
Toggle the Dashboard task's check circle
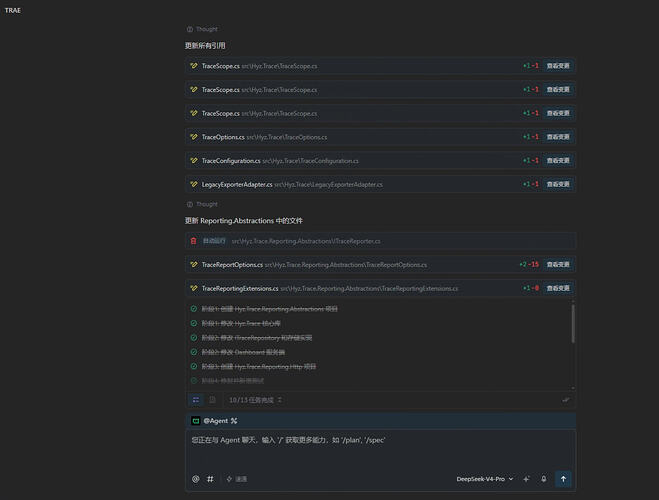click(x=194, y=352)
